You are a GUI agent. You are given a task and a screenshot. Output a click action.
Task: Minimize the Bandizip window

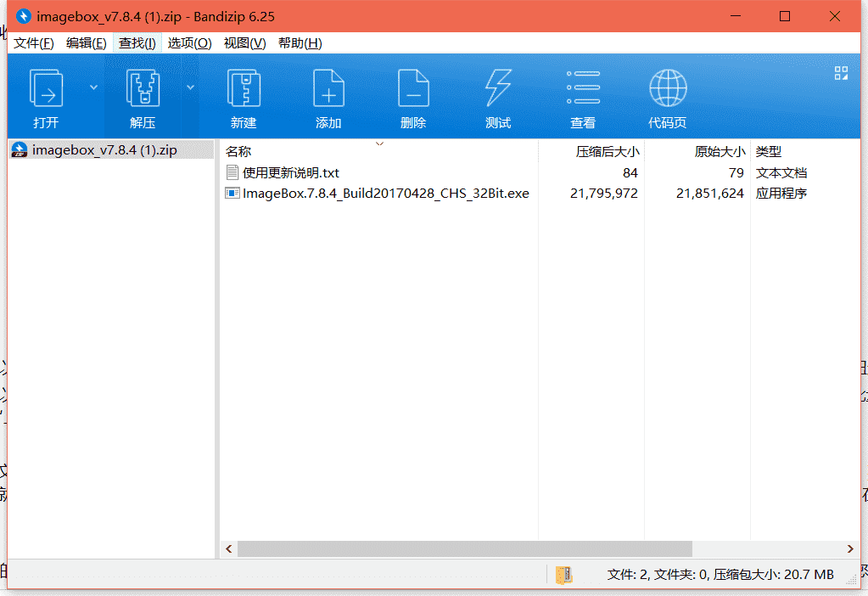735,16
